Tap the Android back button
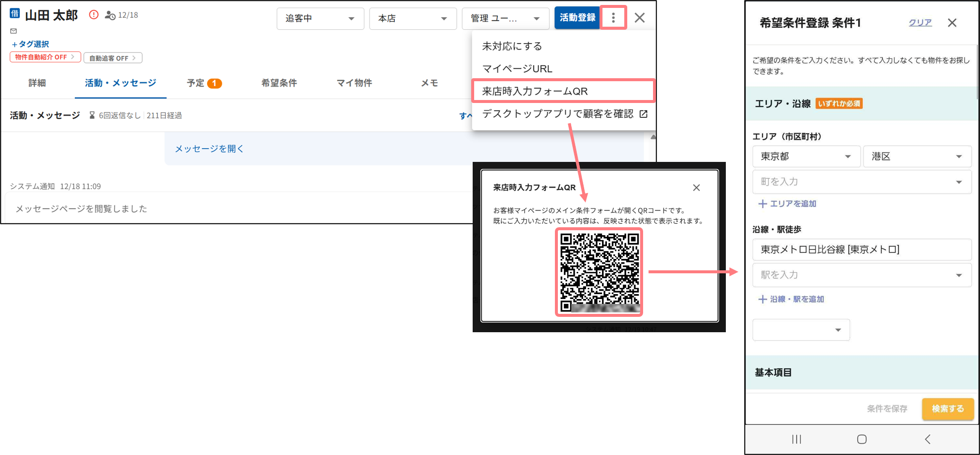Viewport: 980px width, 455px height. tap(927, 439)
